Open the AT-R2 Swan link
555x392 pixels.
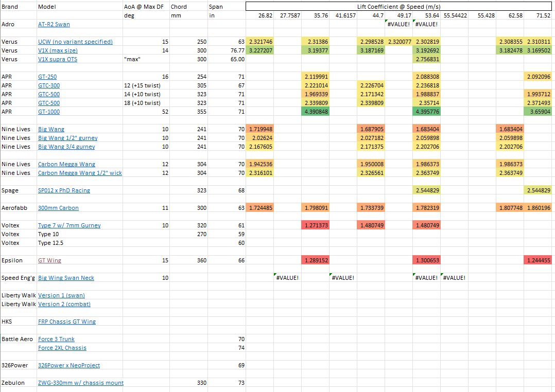click(54, 24)
